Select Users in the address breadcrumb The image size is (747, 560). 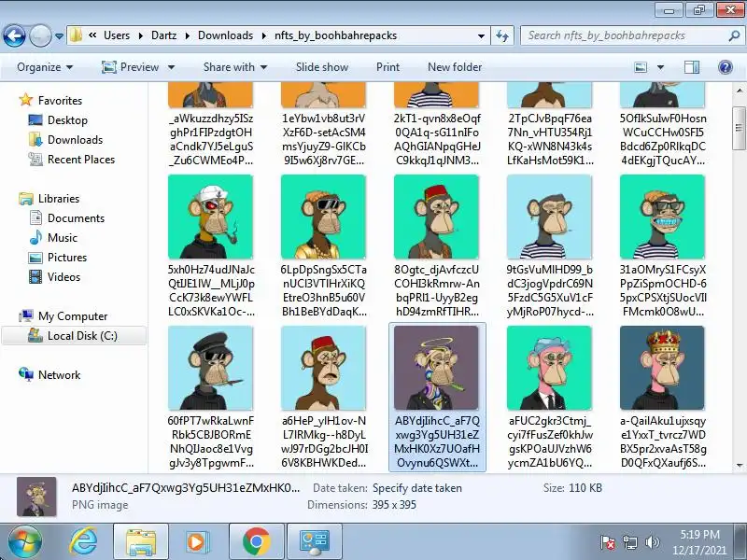[117, 35]
